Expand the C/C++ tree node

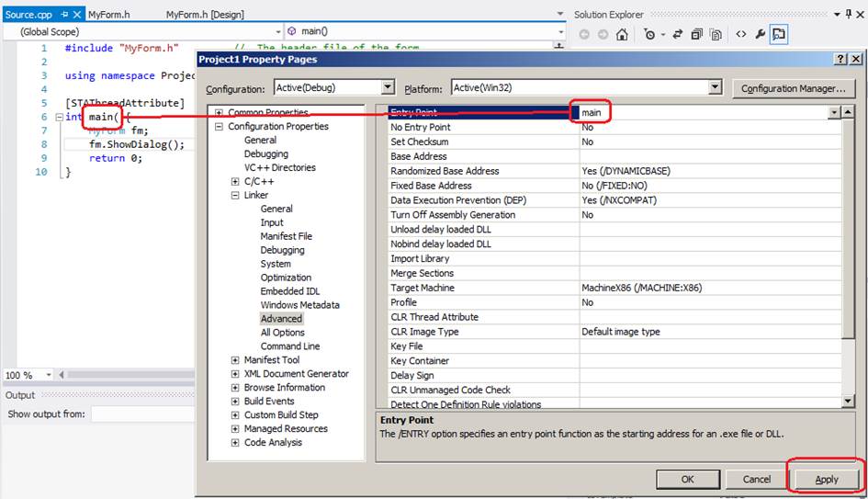click(236, 181)
